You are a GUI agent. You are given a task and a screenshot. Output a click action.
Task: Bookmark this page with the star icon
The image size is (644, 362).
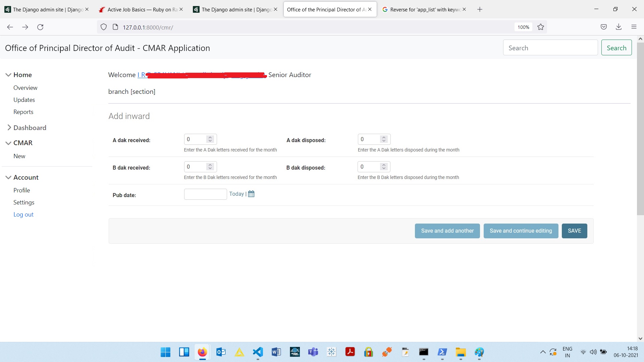coord(541,27)
